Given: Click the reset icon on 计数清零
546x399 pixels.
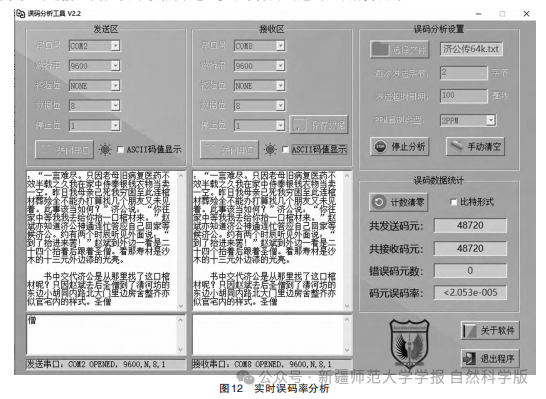Looking at the screenshot, I should (379, 202).
